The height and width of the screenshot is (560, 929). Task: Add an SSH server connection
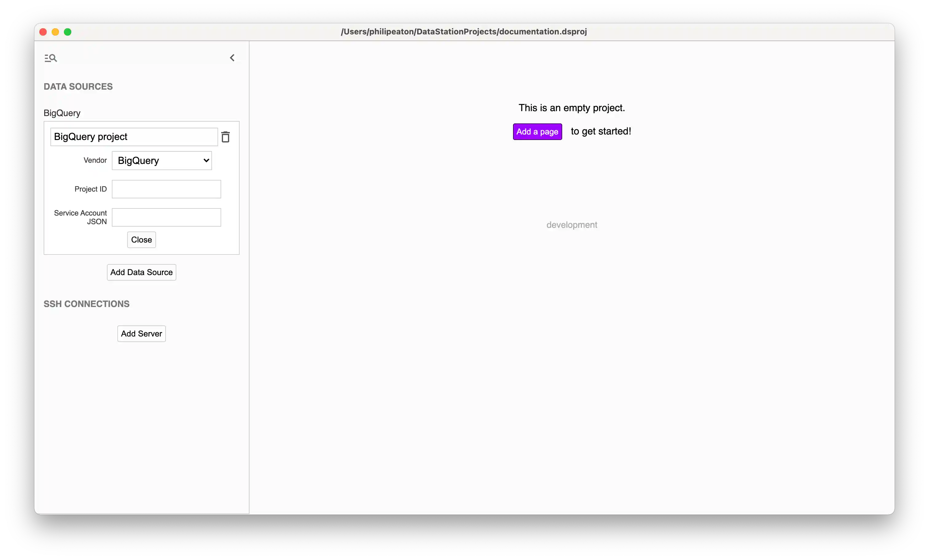pyautogui.click(x=141, y=333)
